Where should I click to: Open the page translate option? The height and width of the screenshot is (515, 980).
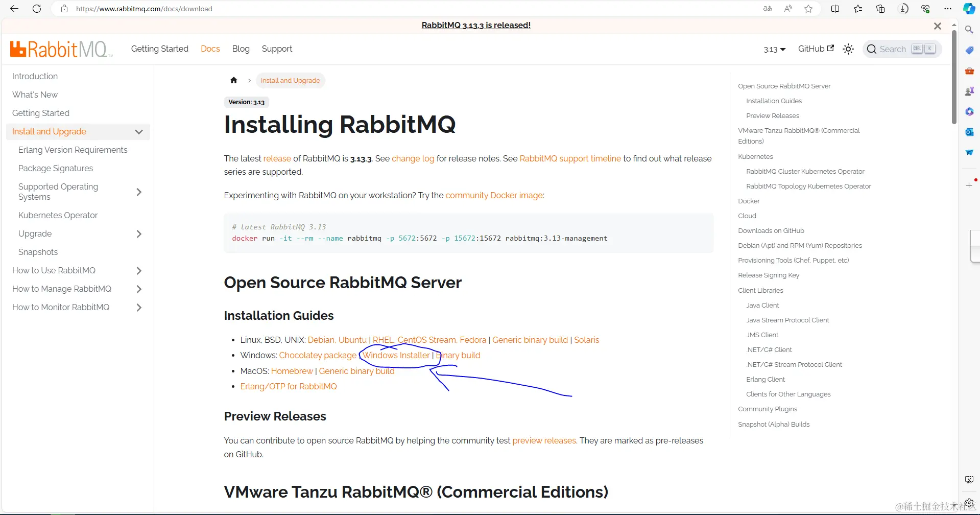tap(767, 9)
